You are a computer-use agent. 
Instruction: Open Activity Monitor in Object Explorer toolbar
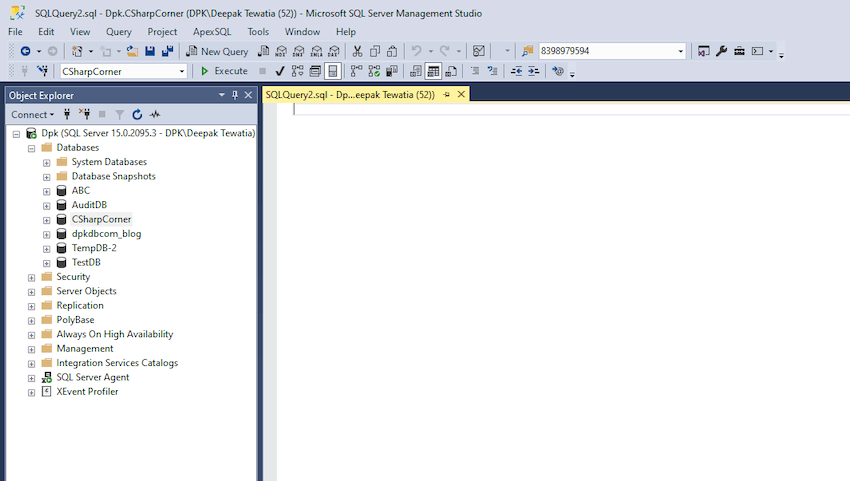click(x=155, y=114)
